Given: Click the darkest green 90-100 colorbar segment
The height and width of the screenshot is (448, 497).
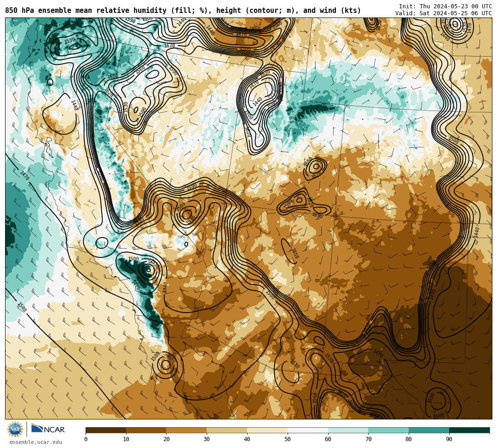Looking at the screenshot, I should coord(469,430).
